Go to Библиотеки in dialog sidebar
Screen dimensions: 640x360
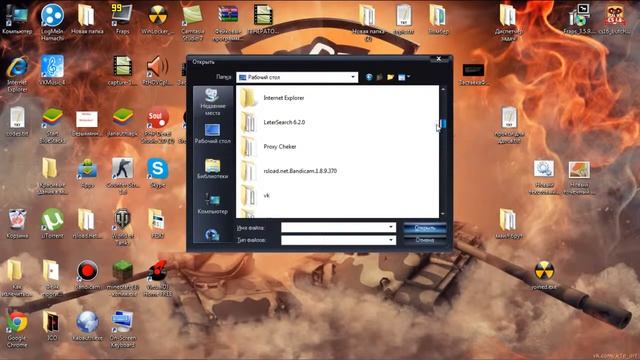coord(213,169)
